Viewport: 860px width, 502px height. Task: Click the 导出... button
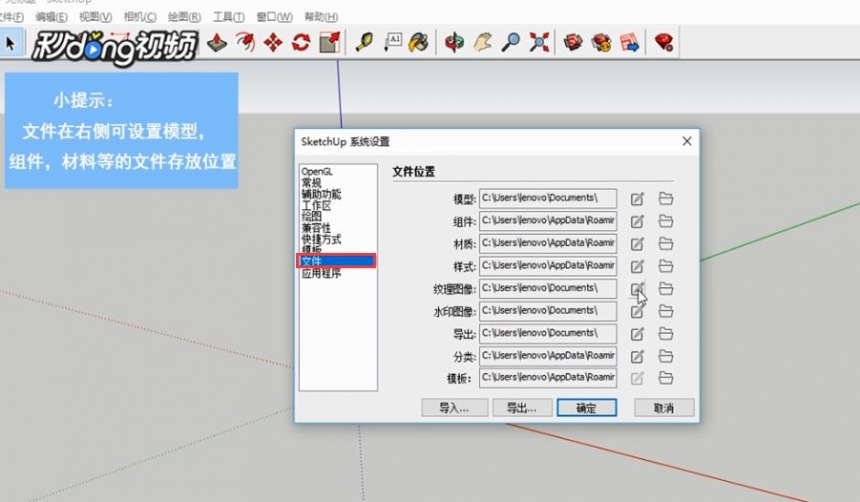click(x=522, y=408)
